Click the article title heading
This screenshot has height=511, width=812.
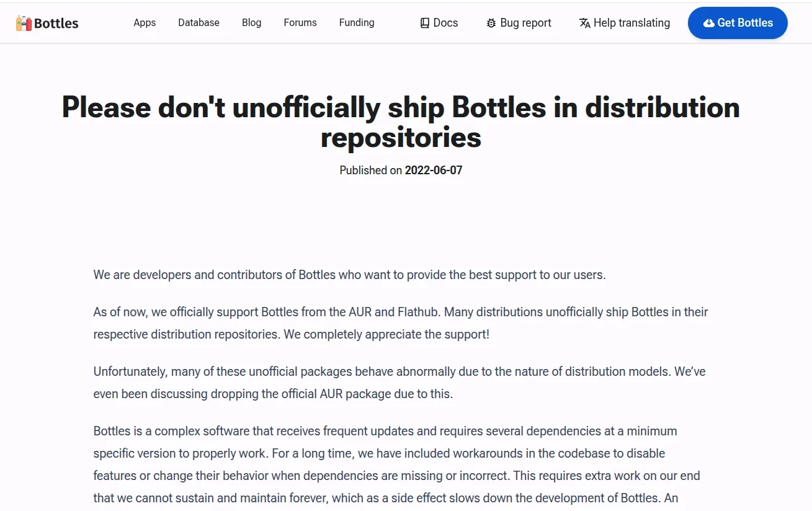(401, 122)
